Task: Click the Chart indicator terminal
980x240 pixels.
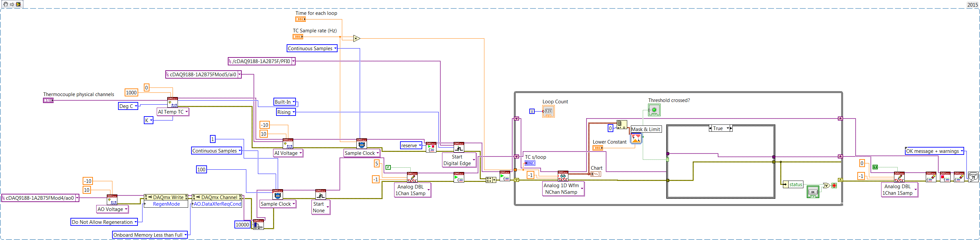Action: 596,174
